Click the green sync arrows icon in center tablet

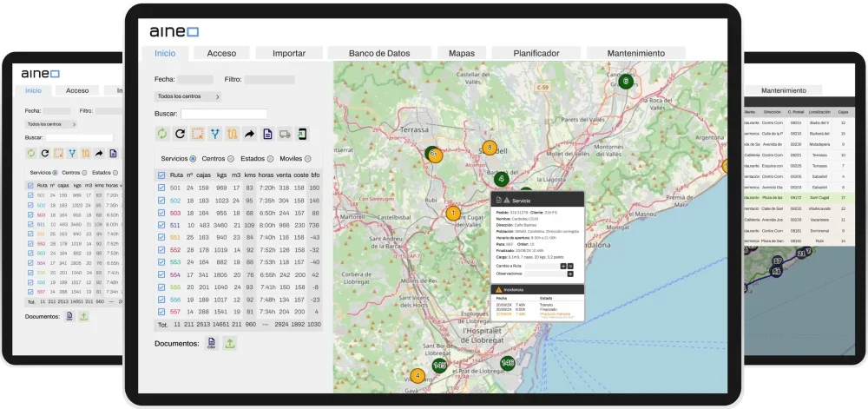pos(161,134)
